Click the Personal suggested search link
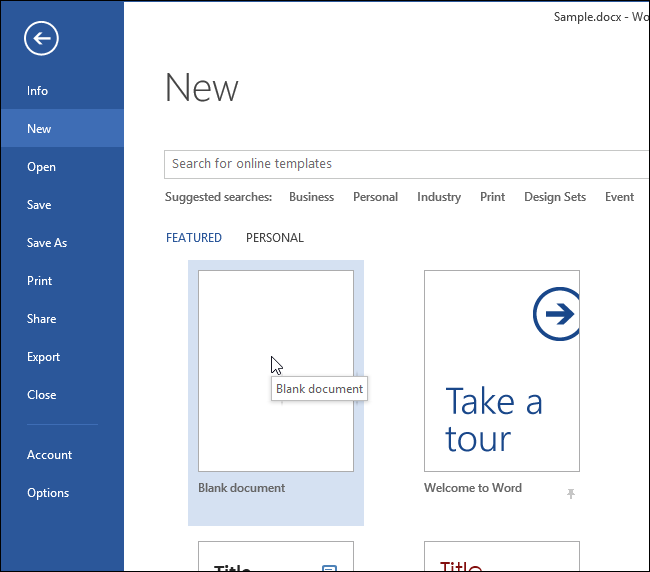This screenshot has height=572, width=650. coord(375,197)
